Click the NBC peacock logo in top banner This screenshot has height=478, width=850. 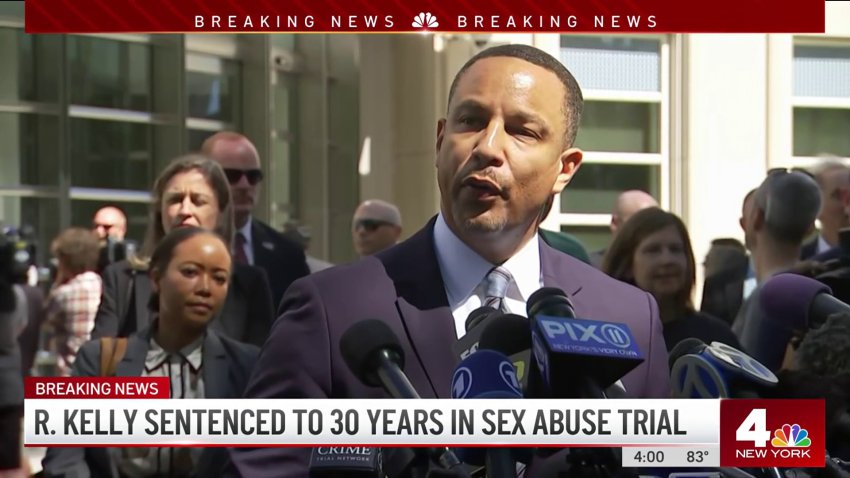point(425,21)
